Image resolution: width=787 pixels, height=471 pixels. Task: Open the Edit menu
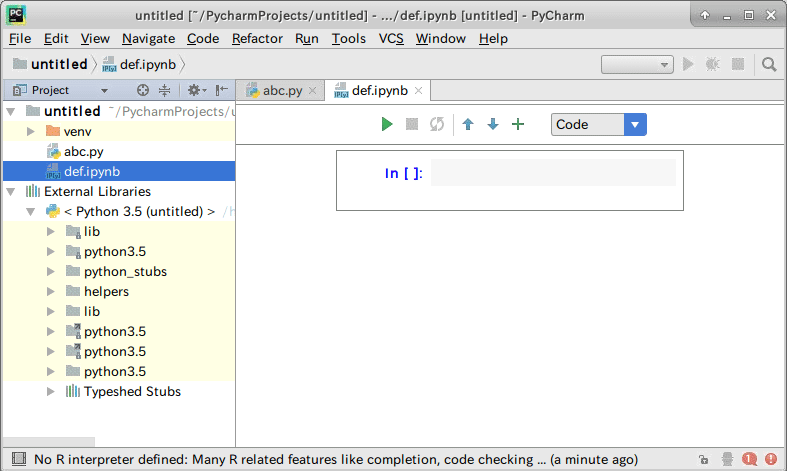click(56, 39)
